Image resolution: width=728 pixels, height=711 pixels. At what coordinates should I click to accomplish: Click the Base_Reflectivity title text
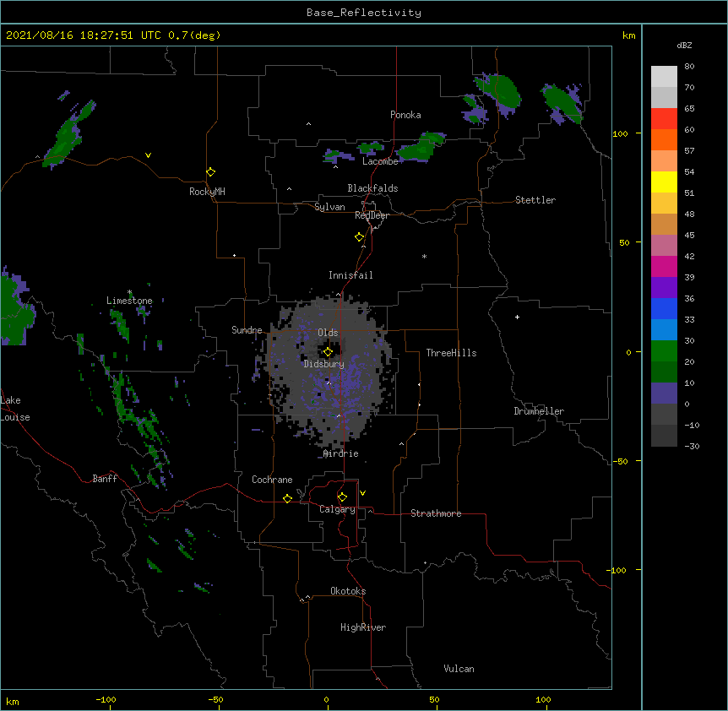(x=364, y=13)
